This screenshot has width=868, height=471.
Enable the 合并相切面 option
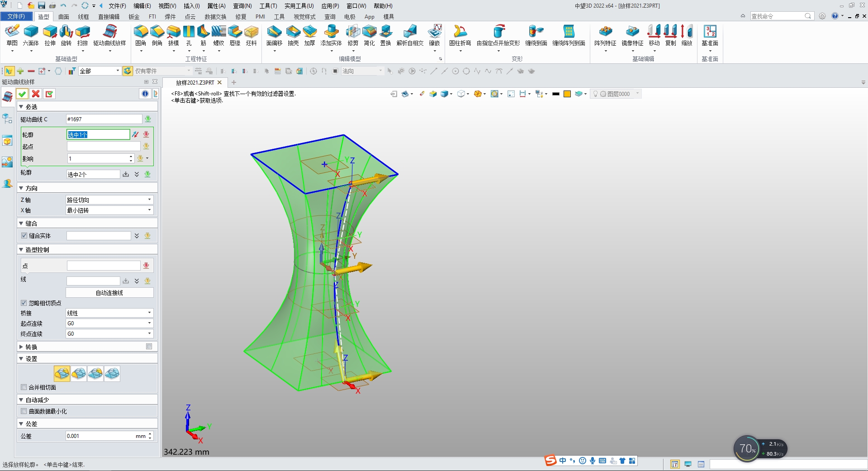[x=24, y=387]
